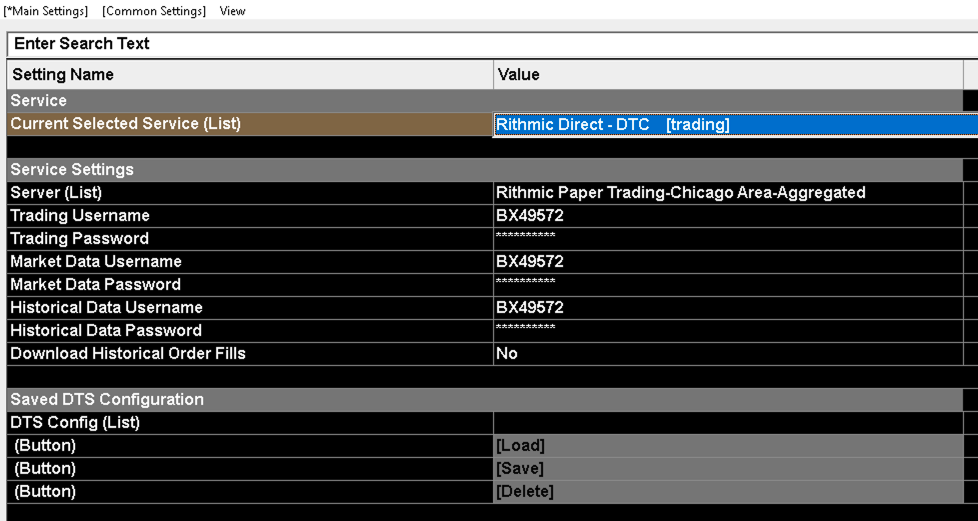
Task: Select the Historical Data Username value field
Action: click(x=728, y=308)
